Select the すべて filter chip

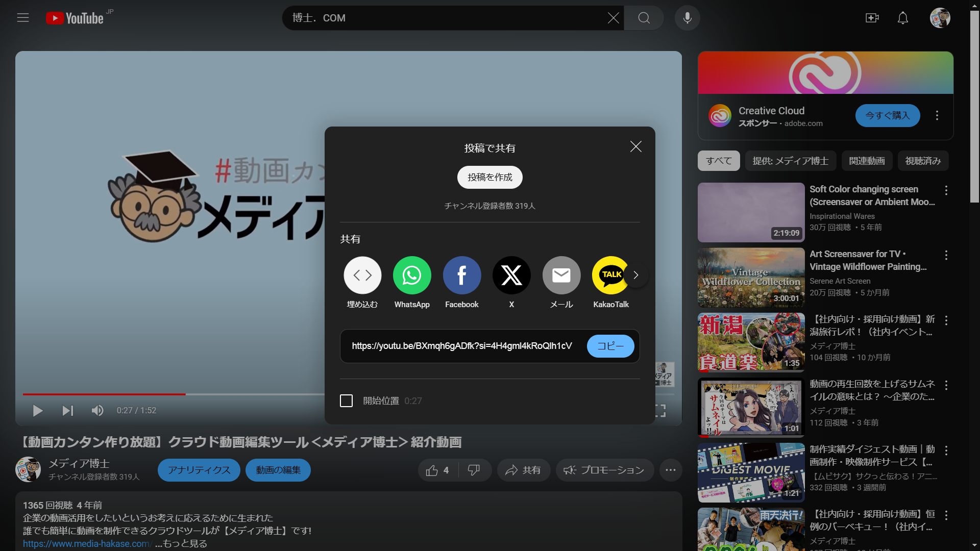pos(718,161)
